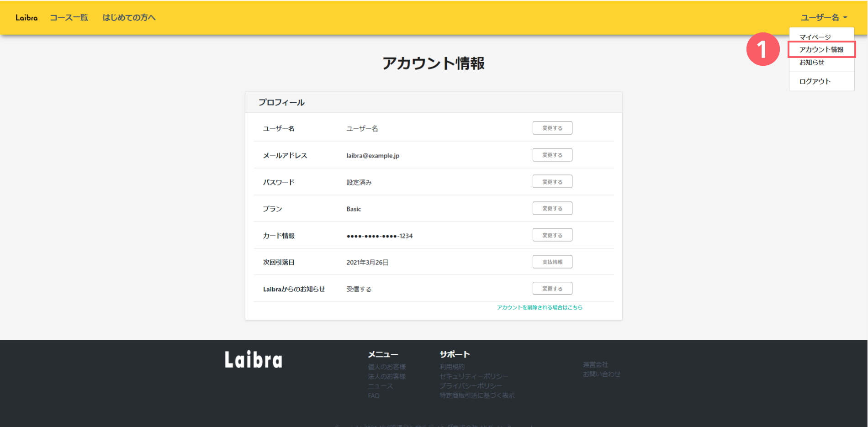Viewport: 868px width, 427px height.
Task: Edit カード情報 using the 変更する button
Action: coord(552,235)
